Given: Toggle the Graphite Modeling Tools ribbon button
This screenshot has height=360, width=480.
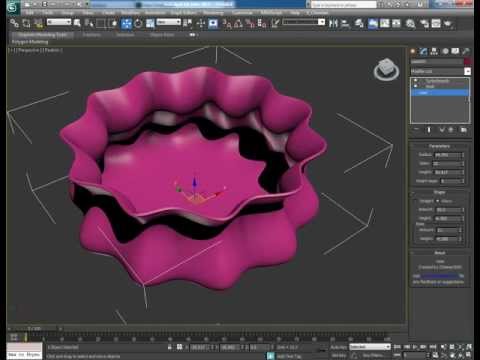Looking at the screenshot, I should [x=373, y=23].
